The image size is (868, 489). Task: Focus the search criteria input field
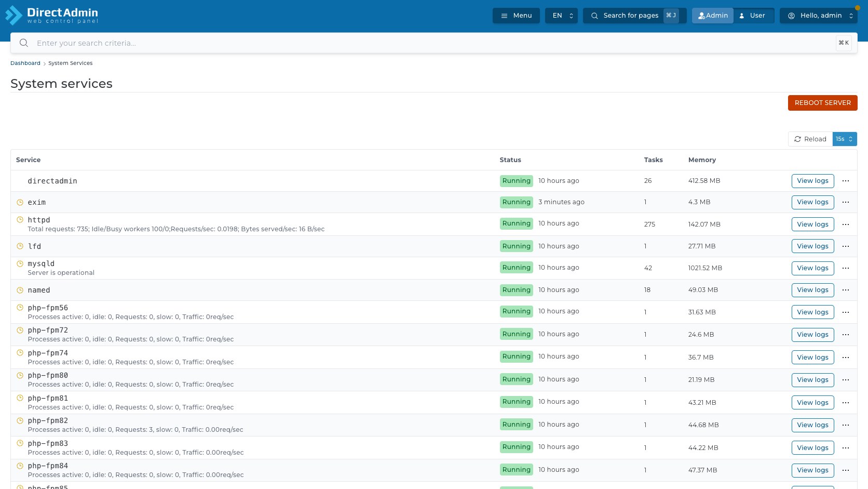click(x=433, y=43)
